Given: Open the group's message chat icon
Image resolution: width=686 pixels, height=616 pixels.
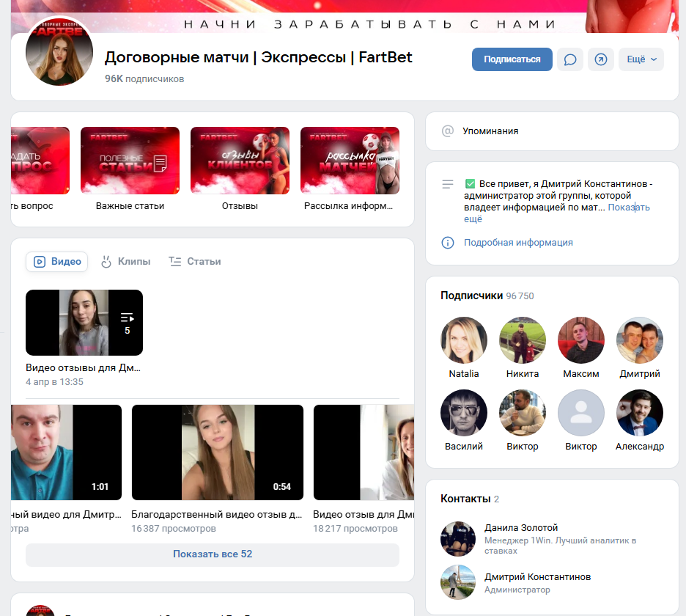Looking at the screenshot, I should point(570,59).
